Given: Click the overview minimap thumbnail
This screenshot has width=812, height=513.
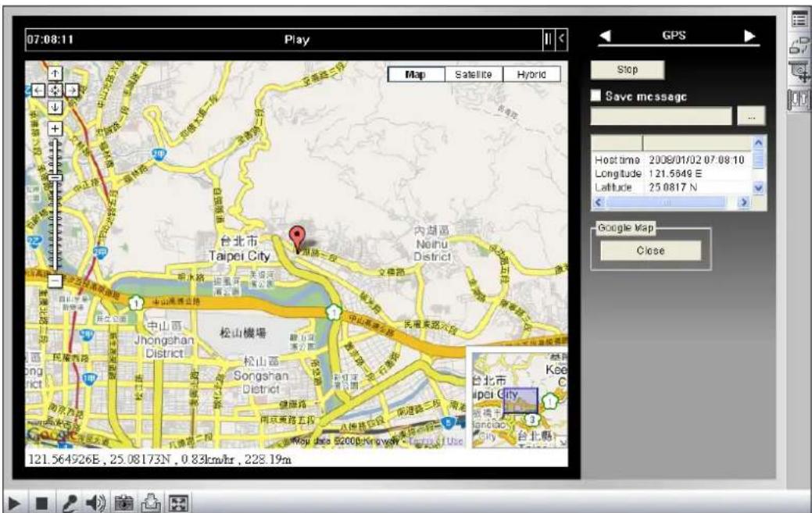Looking at the screenshot, I should click(x=520, y=399).
